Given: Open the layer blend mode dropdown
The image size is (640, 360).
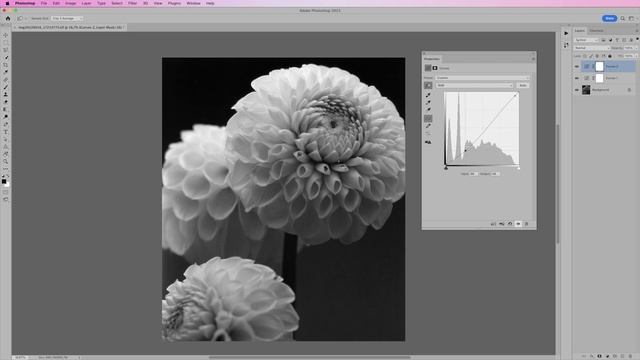Looking at the screenshot, I should 591,48.
